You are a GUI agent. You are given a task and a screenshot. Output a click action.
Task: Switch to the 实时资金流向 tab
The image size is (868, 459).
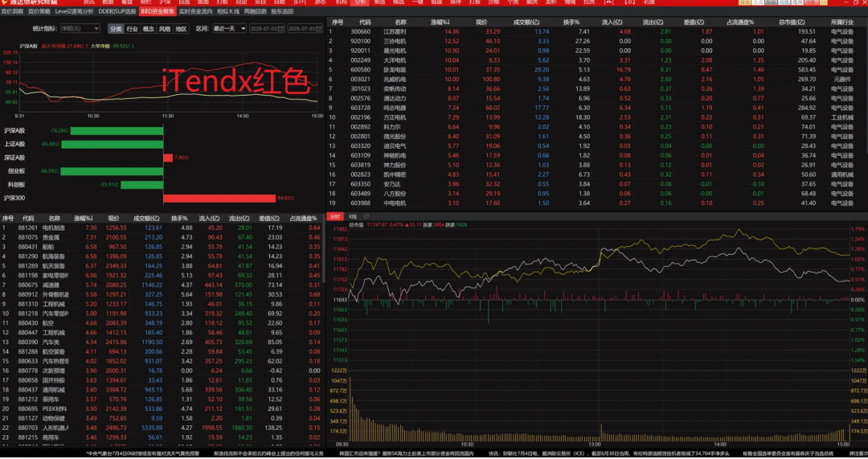[195, 11]
